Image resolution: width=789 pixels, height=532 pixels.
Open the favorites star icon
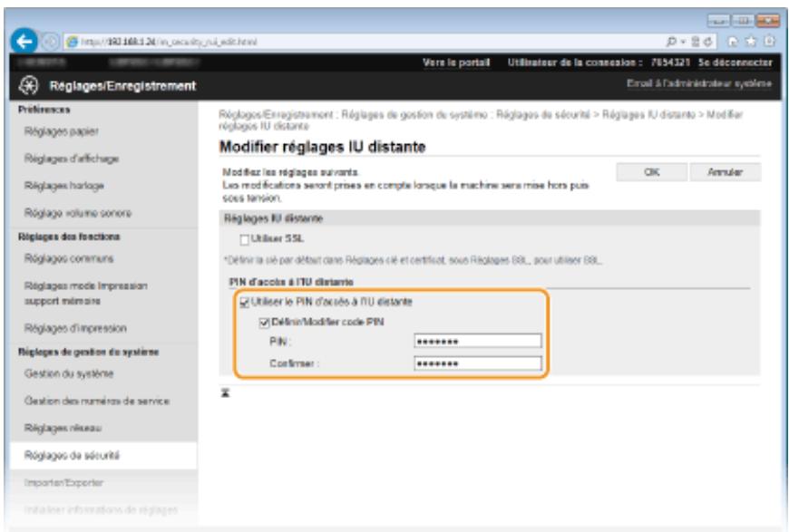click(751, 41)
